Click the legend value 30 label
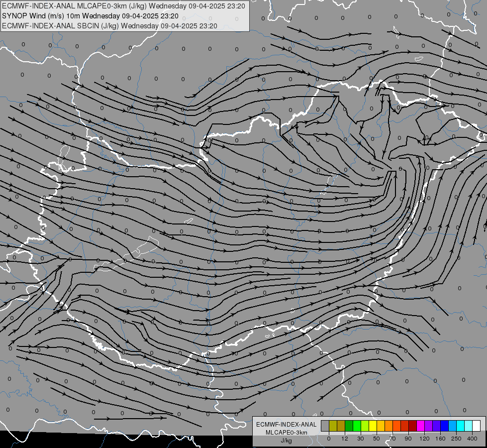This screenshot has width=487, height=448. tap(361, 439)
